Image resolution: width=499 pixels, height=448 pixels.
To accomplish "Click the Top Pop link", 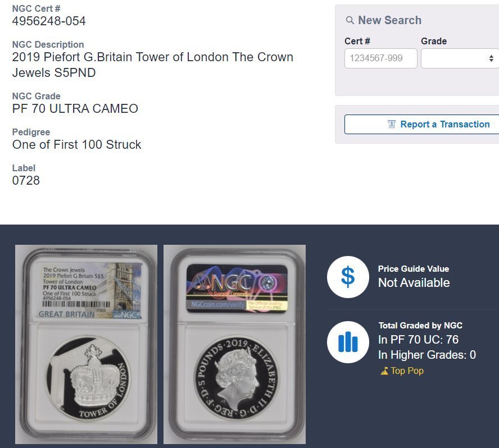I will point(407,371).
